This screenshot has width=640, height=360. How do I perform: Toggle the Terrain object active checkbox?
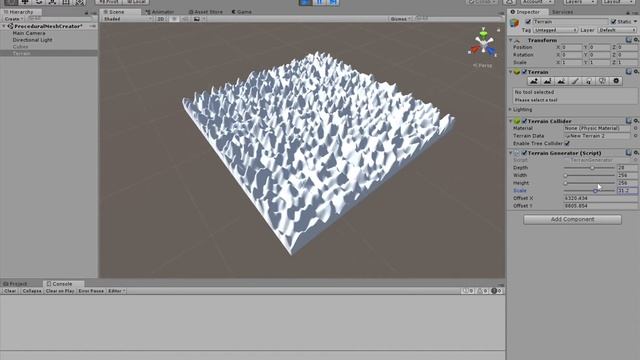point(528,21)
